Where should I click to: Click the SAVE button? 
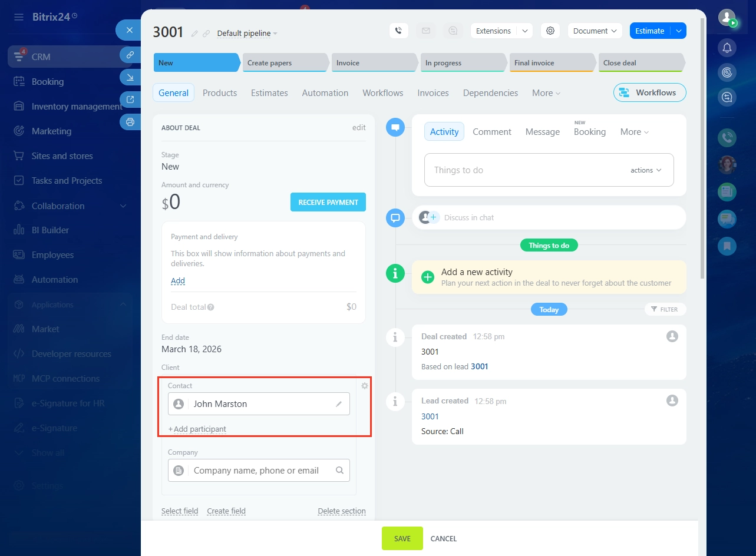pyautogui.click(x=402, y=538)
